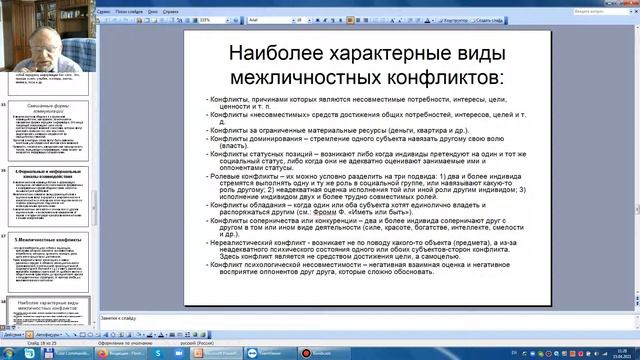Open the zoom percentage dropdown
Image resolution: width=640 pixels, height=360 pixels.
pyautogui.click(x=228, y=20)
